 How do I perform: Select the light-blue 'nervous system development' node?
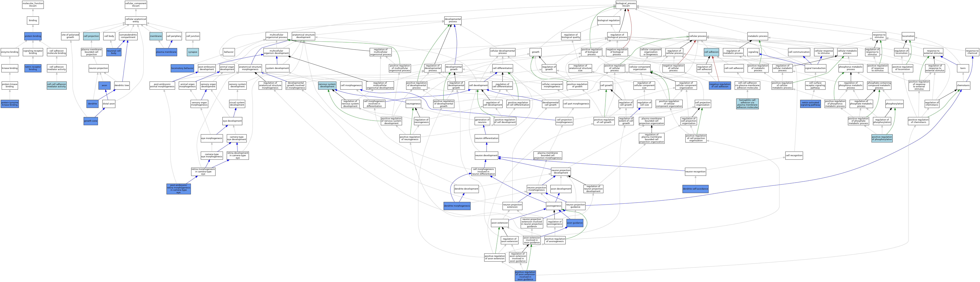(x=327, y=85)
